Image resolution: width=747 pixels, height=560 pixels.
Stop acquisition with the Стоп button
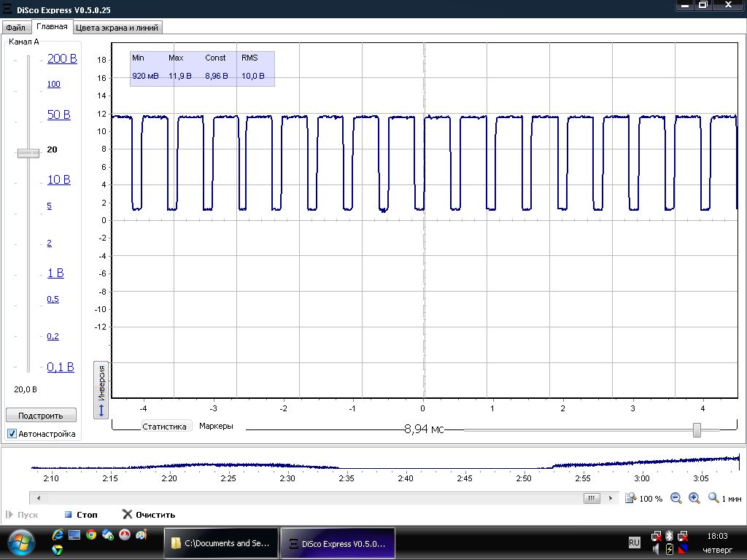pyautogui.click(x=81, y=515)
